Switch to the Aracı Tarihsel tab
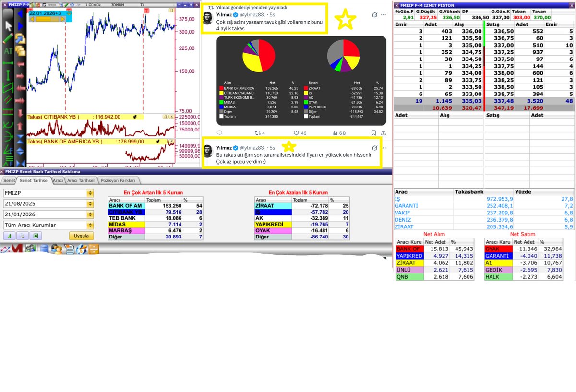 tap(81, 180)
